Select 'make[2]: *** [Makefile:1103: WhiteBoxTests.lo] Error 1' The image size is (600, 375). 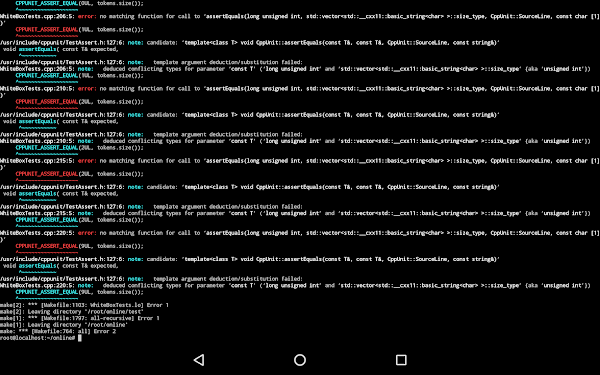(x=84, y=305)
